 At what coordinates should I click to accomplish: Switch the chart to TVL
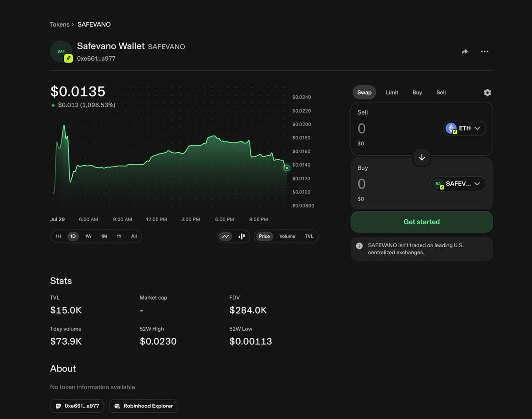[309, 236]
